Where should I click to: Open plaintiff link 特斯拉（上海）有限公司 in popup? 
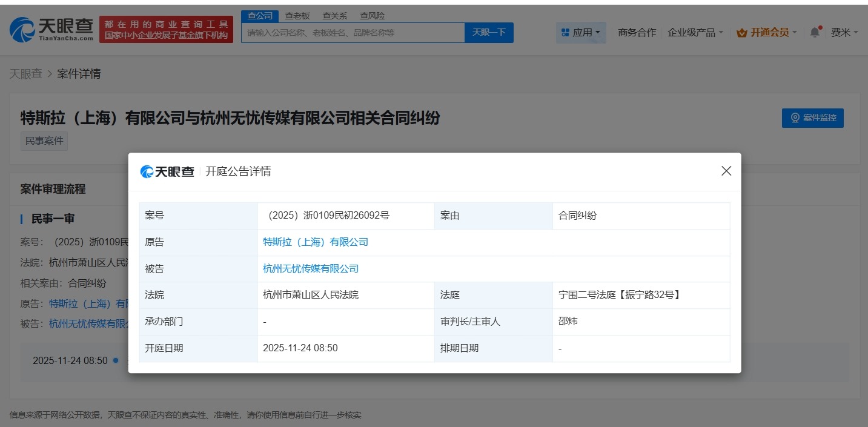tap(316, 242)
